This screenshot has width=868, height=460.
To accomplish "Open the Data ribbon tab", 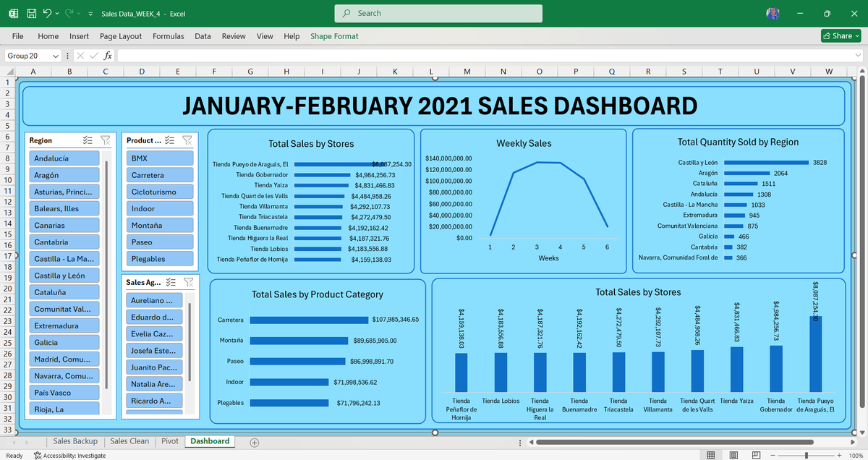I will coord(203,36).
